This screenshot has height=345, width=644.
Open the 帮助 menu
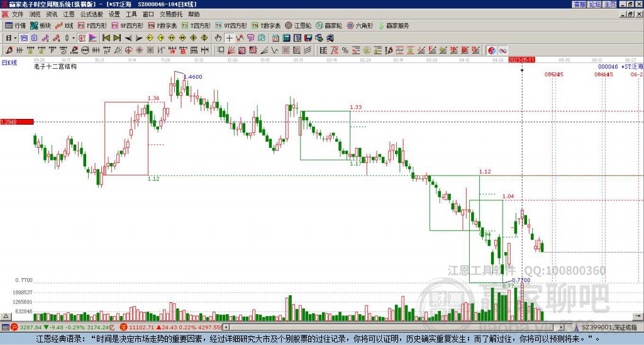pyautogui.click(x=194, y=14)
